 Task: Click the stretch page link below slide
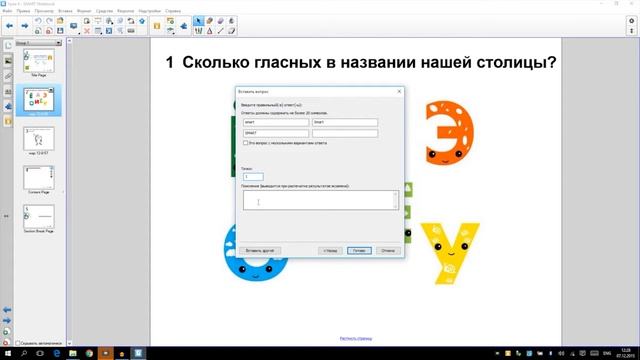(356, 338)
